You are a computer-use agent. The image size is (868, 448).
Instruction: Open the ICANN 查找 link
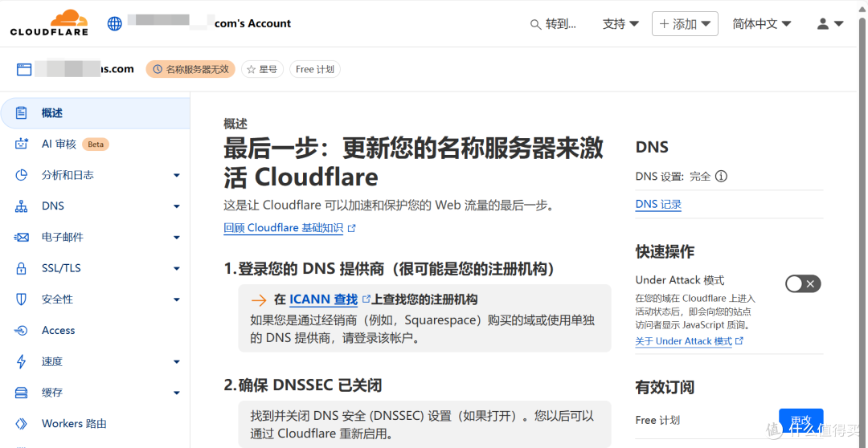323,299
